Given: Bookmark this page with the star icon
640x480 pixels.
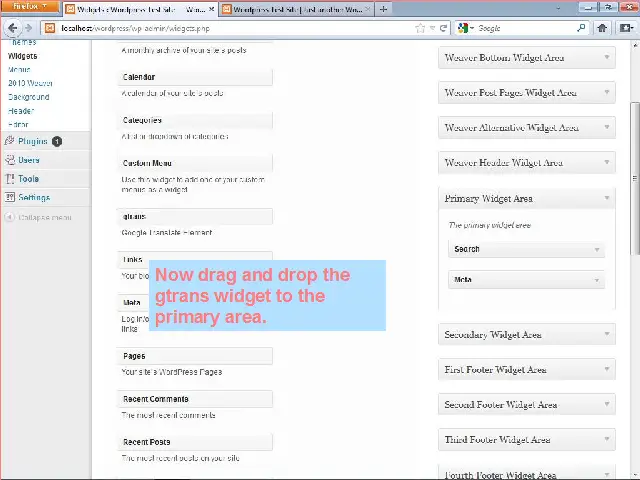Looking at the screenshot, I should (x=420, y=28).
